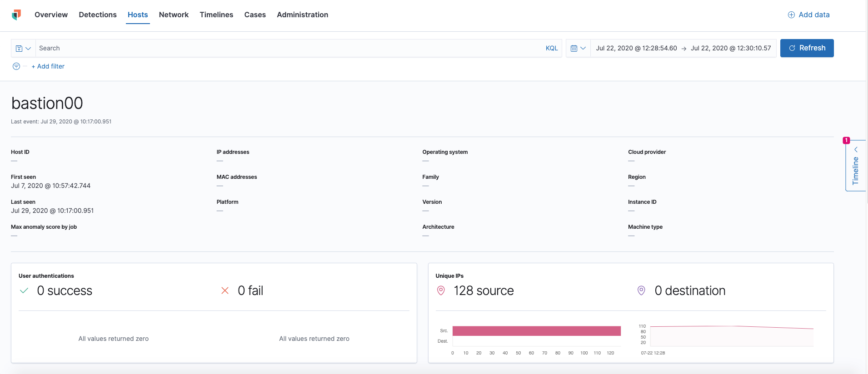
Task: Click the source IPs location pin icon
Action: pos(441,290)
